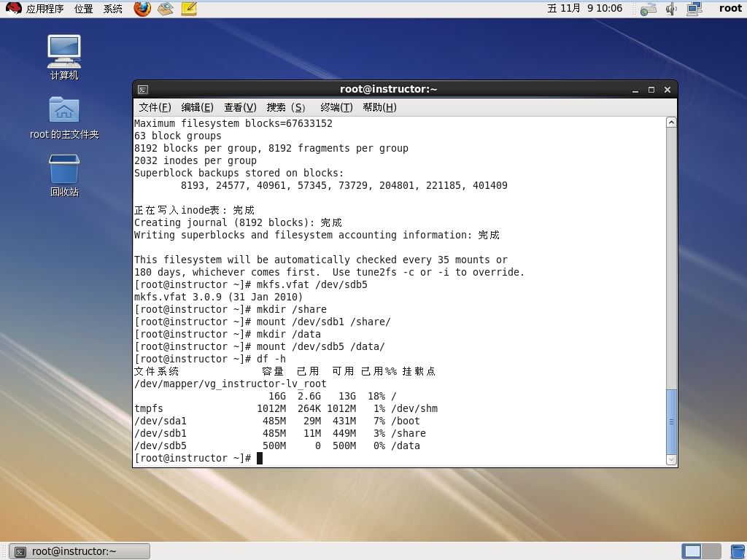The width and height of the screenshot is (747, 560).
Task: Click the display tray icon
Action: (x=694, y=9)
